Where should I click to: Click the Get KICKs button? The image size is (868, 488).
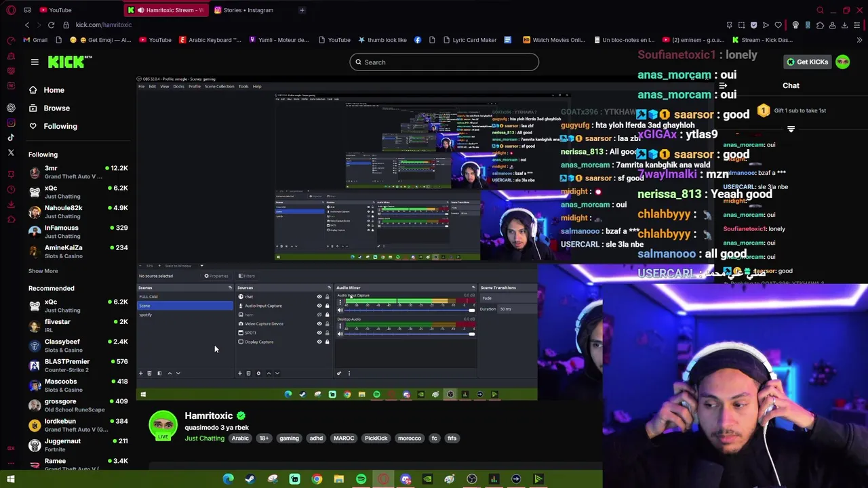coord(807,62)
